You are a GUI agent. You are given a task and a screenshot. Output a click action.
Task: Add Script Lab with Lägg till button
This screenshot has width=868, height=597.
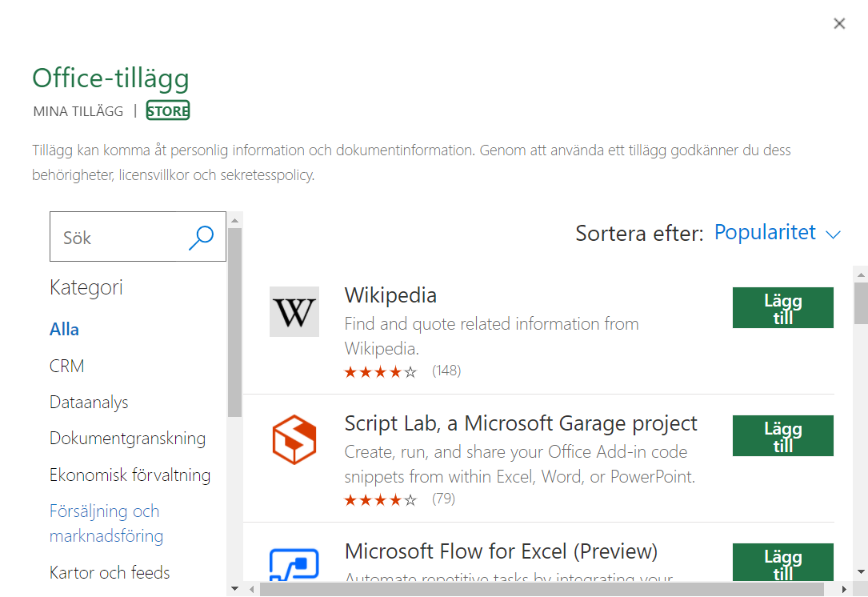pos(782,435)
